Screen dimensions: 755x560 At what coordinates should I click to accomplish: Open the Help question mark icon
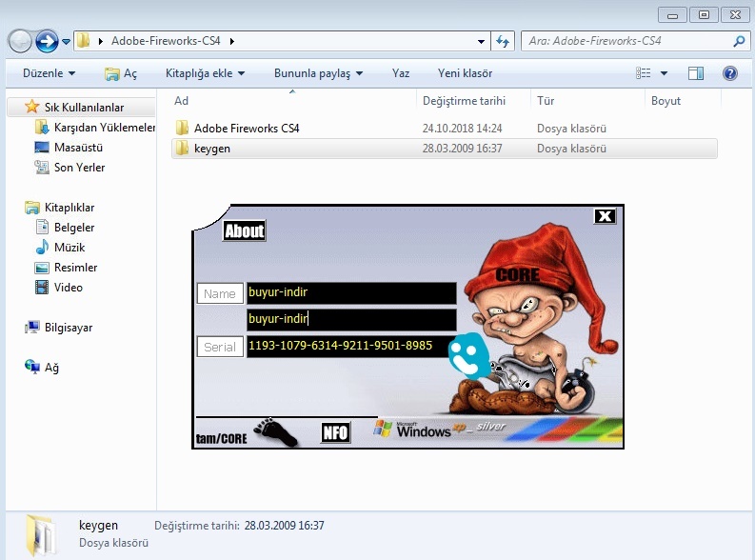click(730, 73)
